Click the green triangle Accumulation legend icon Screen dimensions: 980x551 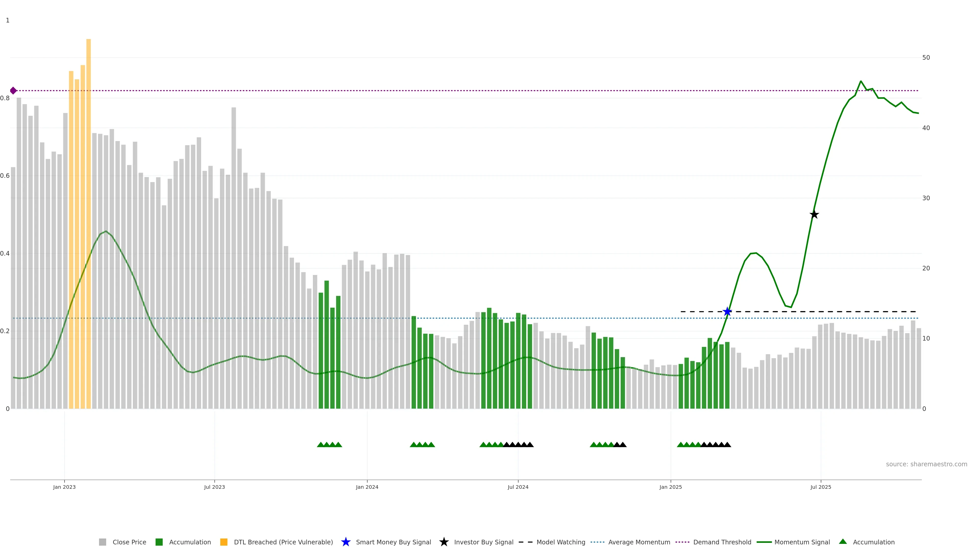tap(843, 542)
